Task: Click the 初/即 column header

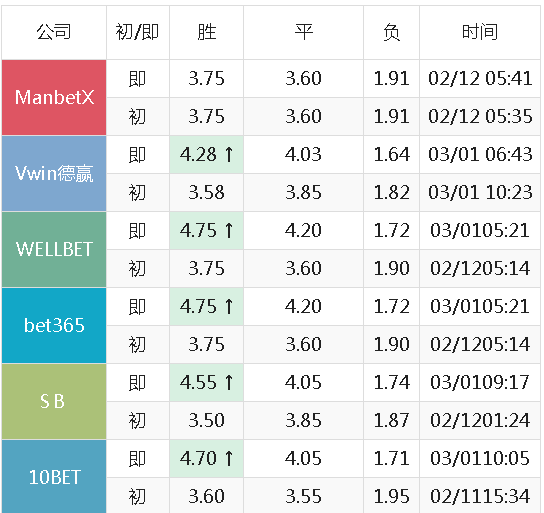Action: (138, 32)
